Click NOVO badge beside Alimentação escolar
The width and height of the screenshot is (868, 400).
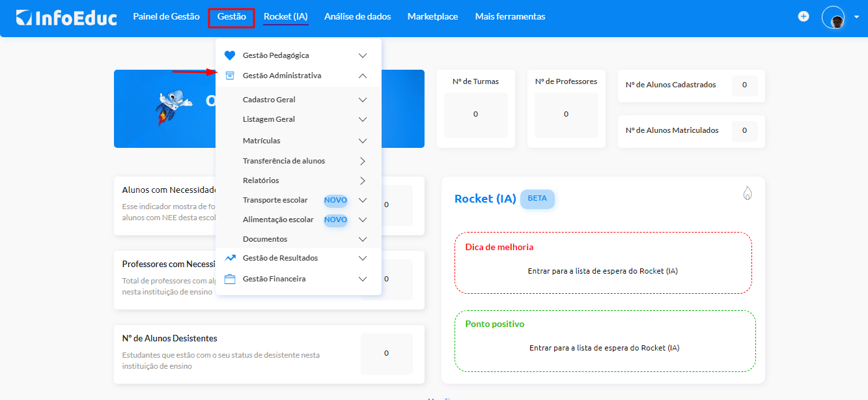(x=335, y=220)
